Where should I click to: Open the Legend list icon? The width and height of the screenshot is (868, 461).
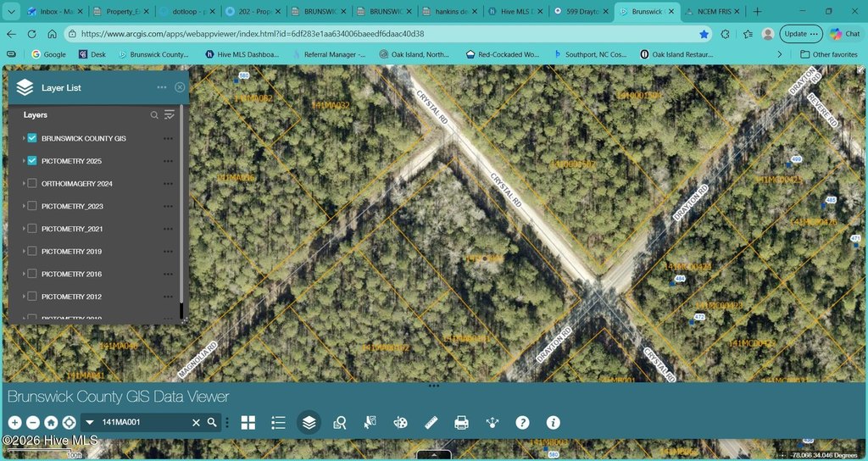tap(278, 422)
